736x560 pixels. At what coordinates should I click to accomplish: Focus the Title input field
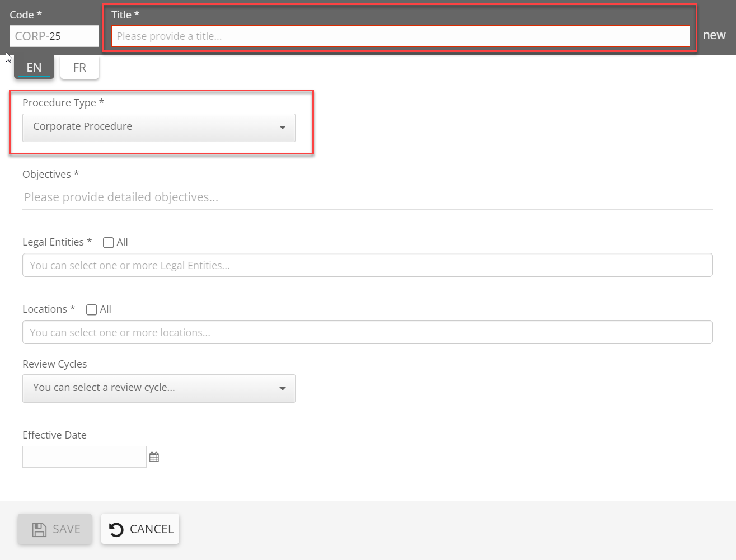tap(400, 36)
